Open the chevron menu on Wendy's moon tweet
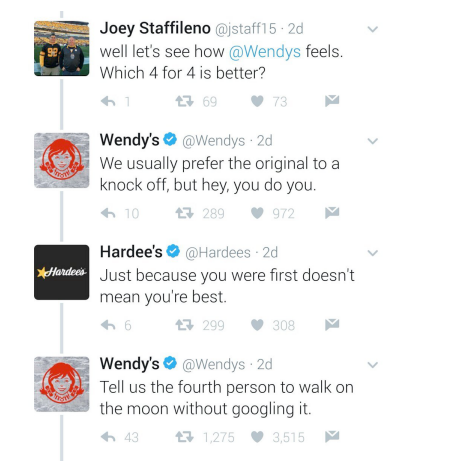Image resolution: width=454 pixels, height=462 pixels. [x=372, y=365]
